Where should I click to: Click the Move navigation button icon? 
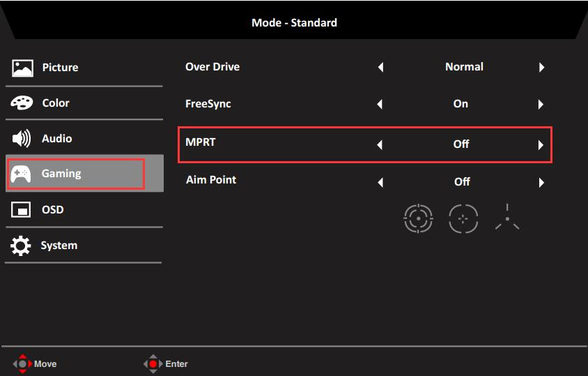23,363
